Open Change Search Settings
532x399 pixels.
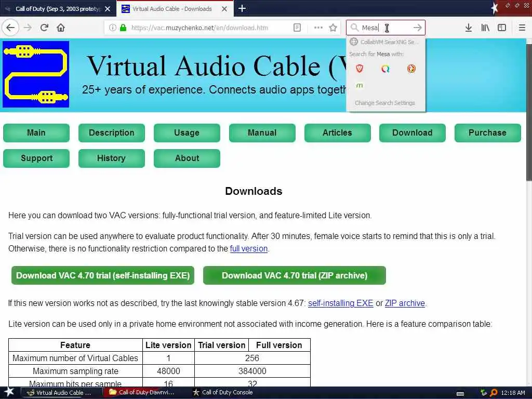pyautogui.click(x=385, y=103)
